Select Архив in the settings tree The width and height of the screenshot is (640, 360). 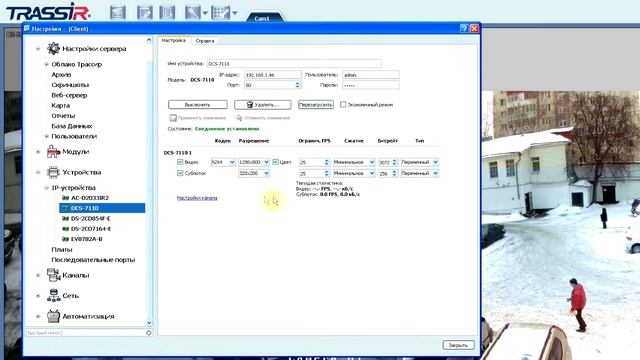point(61,75)
